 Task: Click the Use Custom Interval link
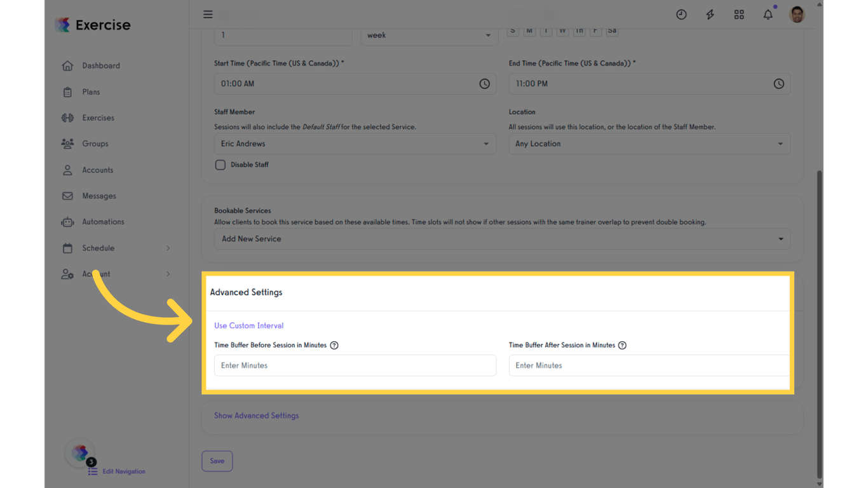tap(248, 325)
